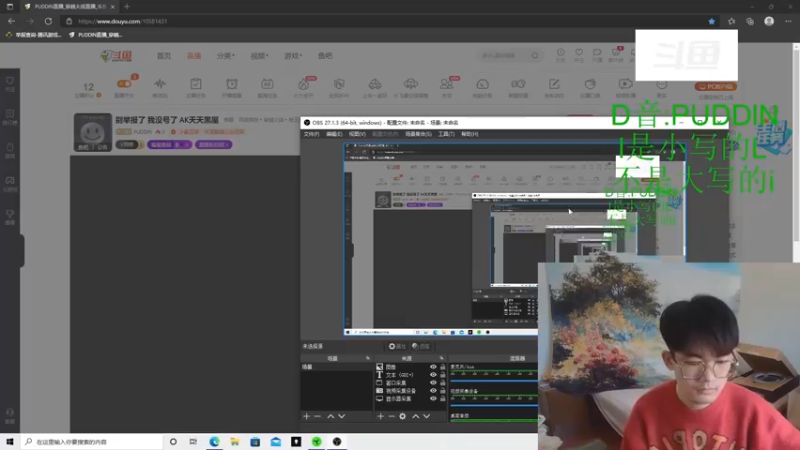Adjust the 视频采集设备 volume slider
The width and height of the screenshot is (800, 450).
[x=494, y=405]
